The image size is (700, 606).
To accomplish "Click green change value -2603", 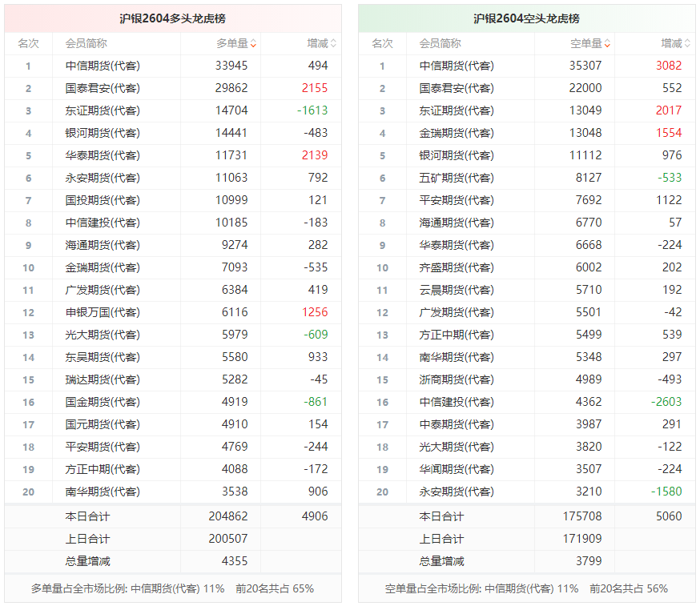I will (666, 402).
